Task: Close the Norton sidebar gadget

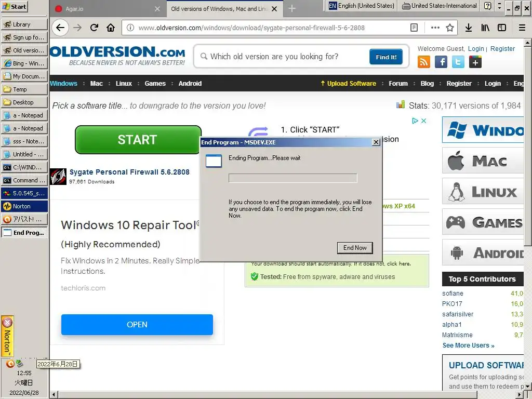Action: [x=7, y=322]
